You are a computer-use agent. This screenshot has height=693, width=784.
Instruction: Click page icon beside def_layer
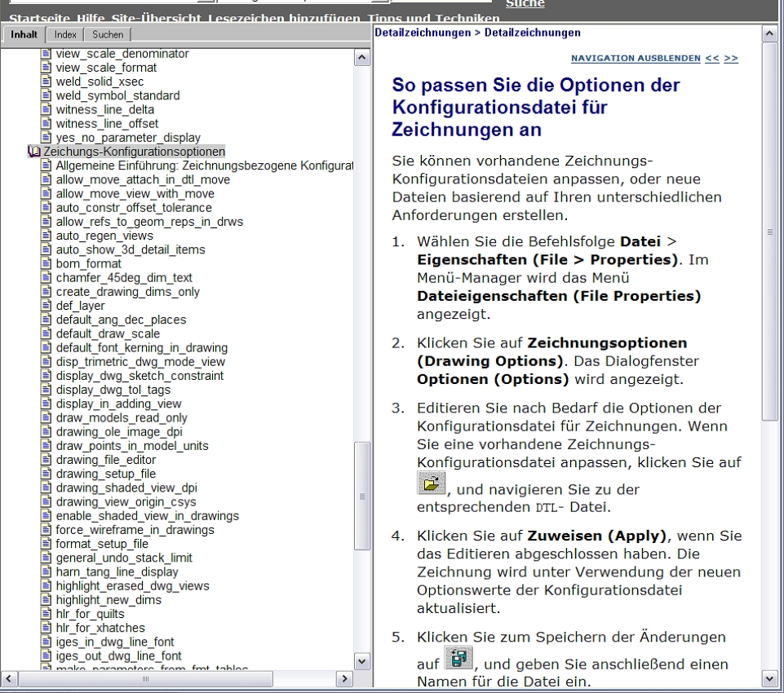tap(46, 305)
